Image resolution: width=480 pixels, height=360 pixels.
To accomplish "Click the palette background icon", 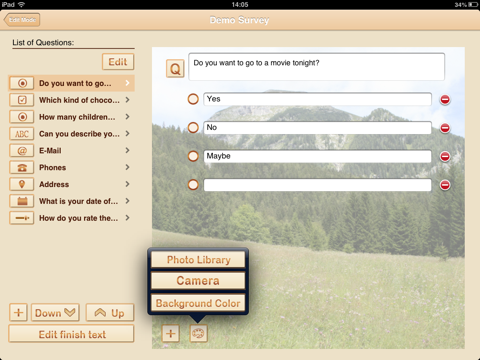I will (198, 333).
